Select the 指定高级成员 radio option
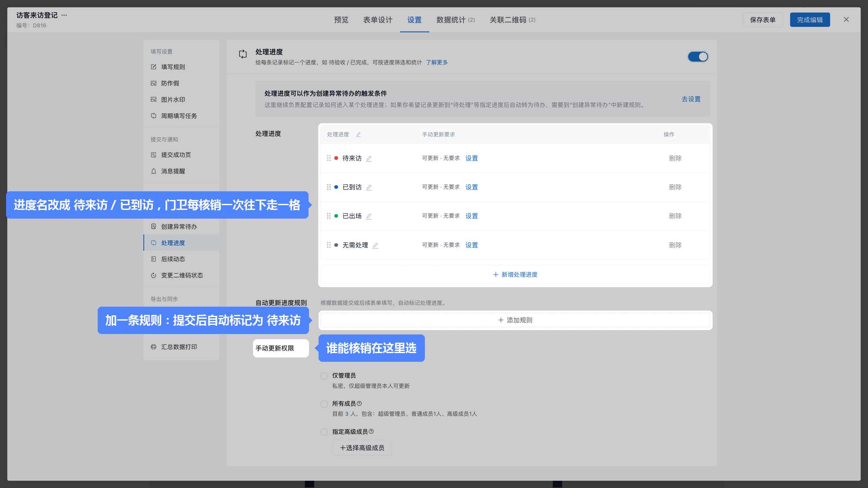 324,432
